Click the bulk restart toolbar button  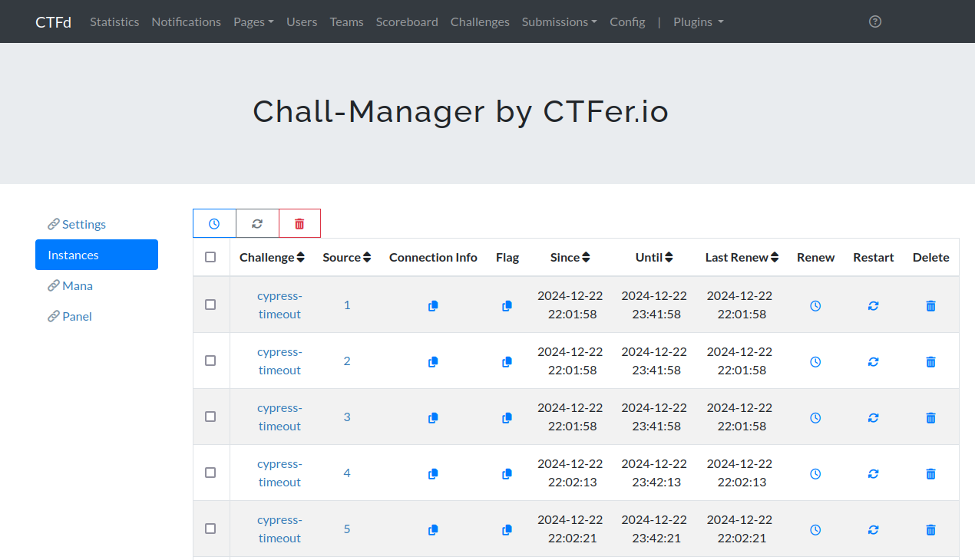(257, 223)
